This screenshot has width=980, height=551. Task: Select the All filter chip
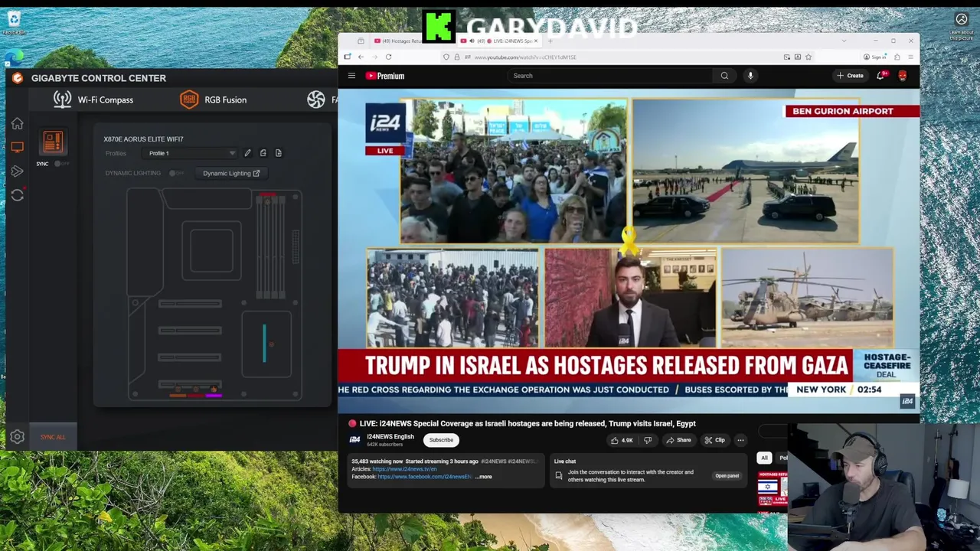pyautogui.click(x=764, y=458)
